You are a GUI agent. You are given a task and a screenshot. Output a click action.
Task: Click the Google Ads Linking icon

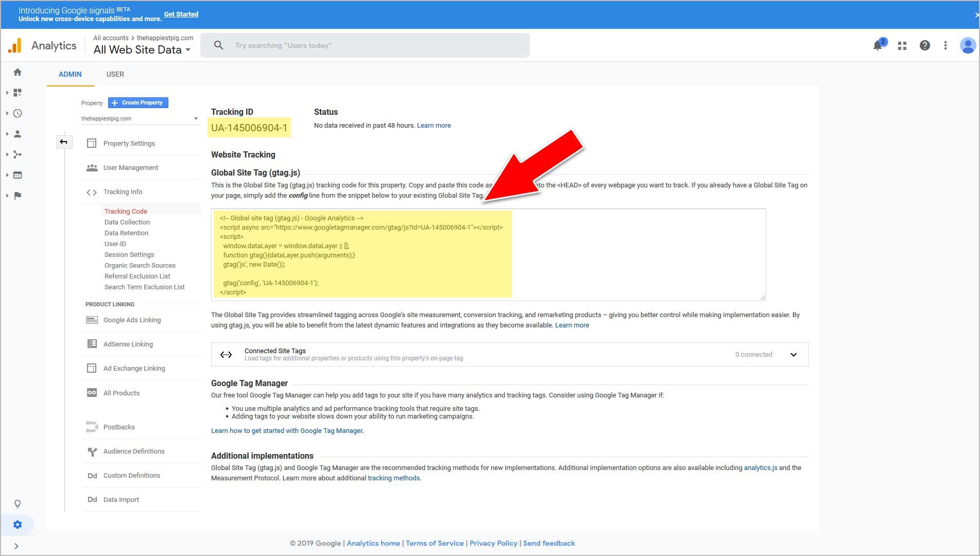[92, 320]
